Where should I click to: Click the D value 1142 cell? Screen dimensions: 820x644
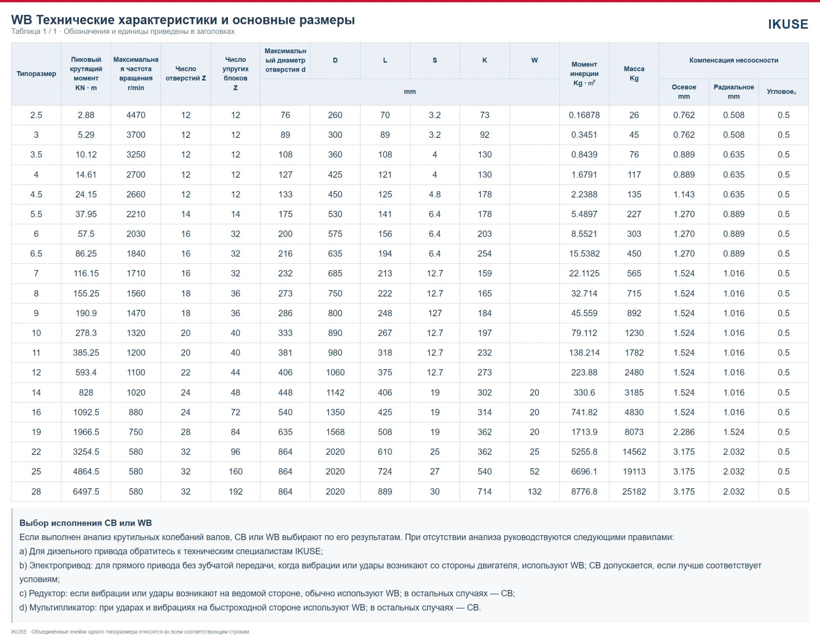[335, 393]
